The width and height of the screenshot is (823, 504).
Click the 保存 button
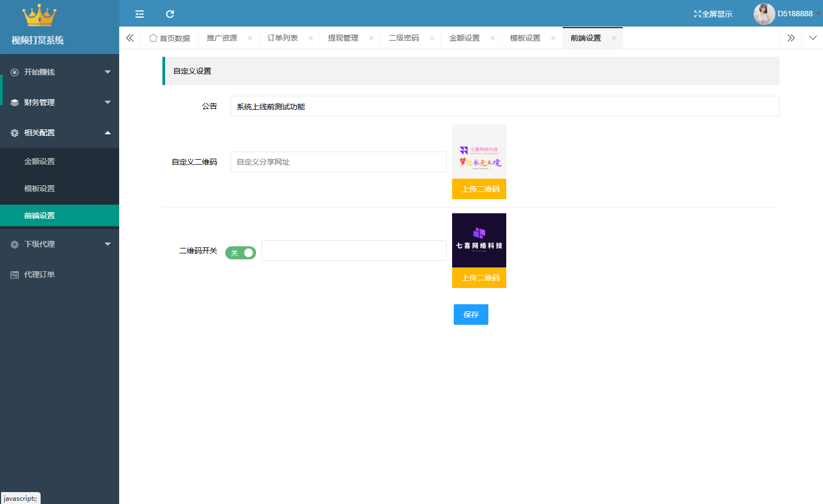click(x=471, y=315)
